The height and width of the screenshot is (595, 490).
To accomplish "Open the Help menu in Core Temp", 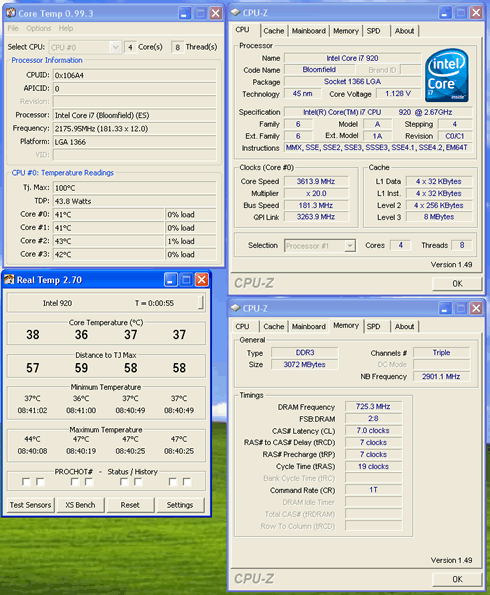I will [x=66, y=28].
